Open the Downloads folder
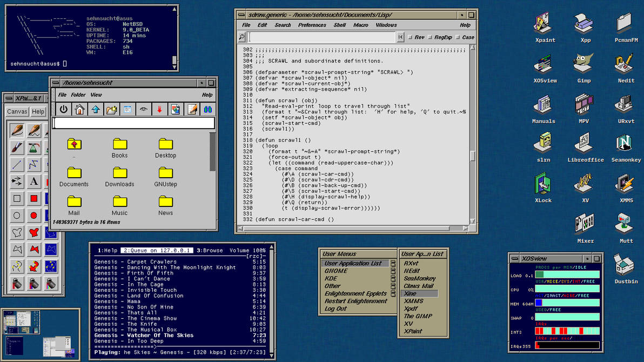The image size is (644, 362). pos(119,177)
